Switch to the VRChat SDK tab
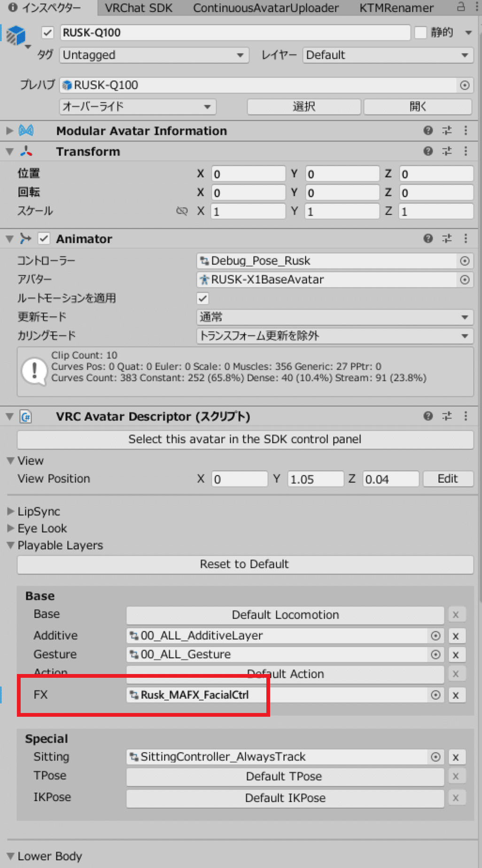 click(139, 8)
